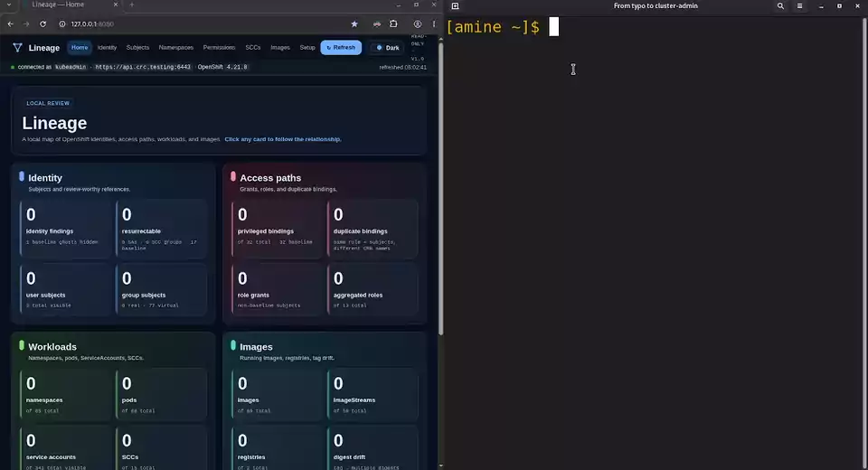The image size is (868, 470).
Task: Open the Subjects nav tab
Action: click(x=137, y=48)
